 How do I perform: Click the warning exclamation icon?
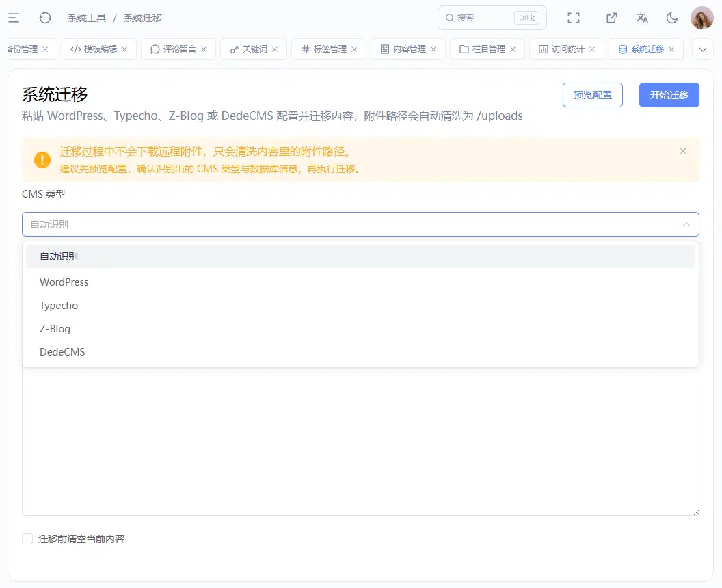tap(42, 160)
